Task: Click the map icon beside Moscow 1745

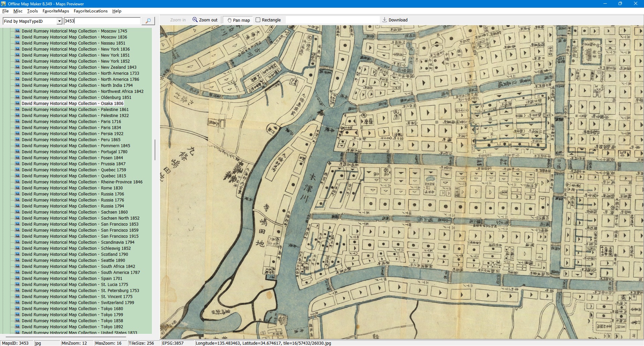Action: tap(18, 31)
